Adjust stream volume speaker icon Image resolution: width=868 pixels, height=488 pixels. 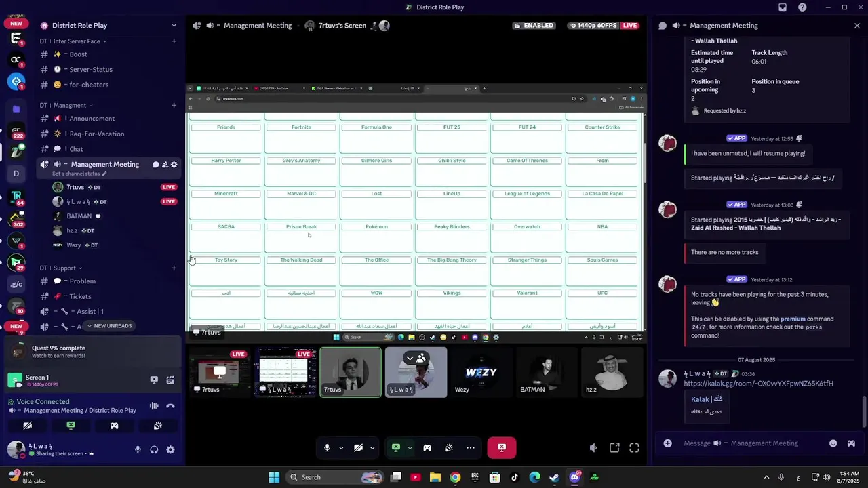point(593,447)
